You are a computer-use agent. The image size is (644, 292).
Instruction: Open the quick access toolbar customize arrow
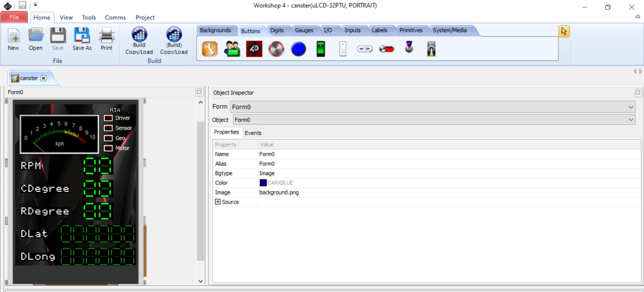pyautogui.click(x=35, y=5)
